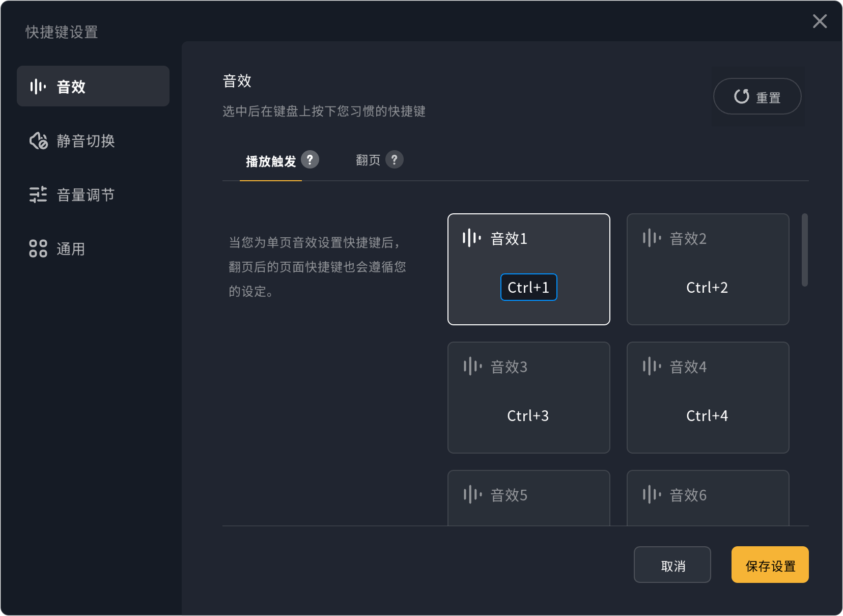Click the circular arrow reset icon

[x=742, y=96]
